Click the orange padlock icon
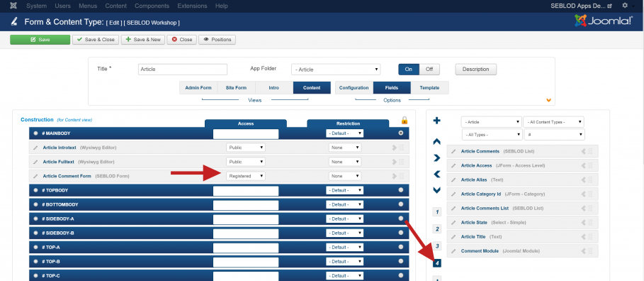The width and height of the screenshot is (644, 281). (x=404, y=120)
